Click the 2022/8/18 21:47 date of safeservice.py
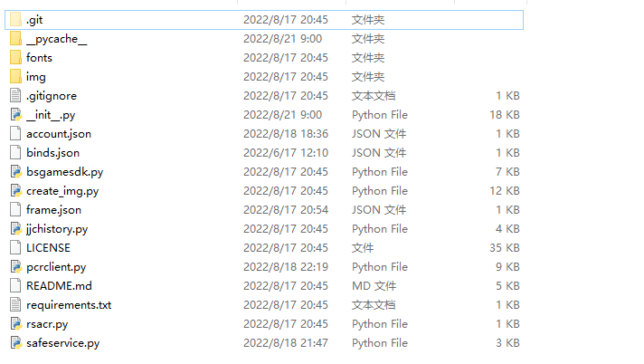The width and height of the screenshot is (644, 364). coord(286,343)
